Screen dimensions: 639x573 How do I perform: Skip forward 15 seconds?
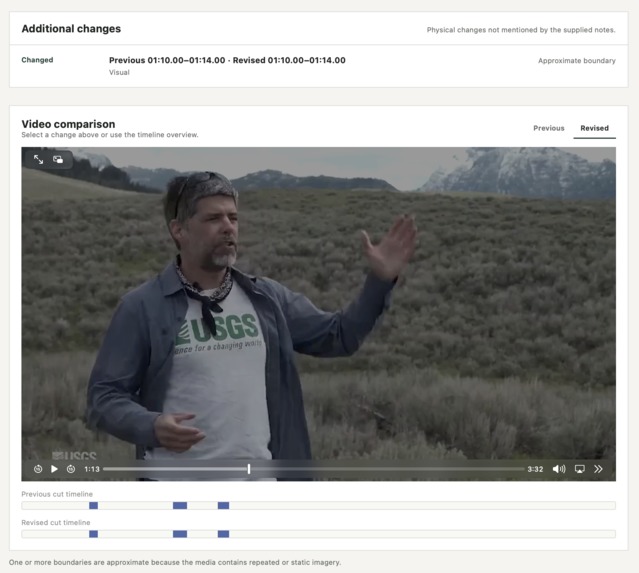pos(71,469)
